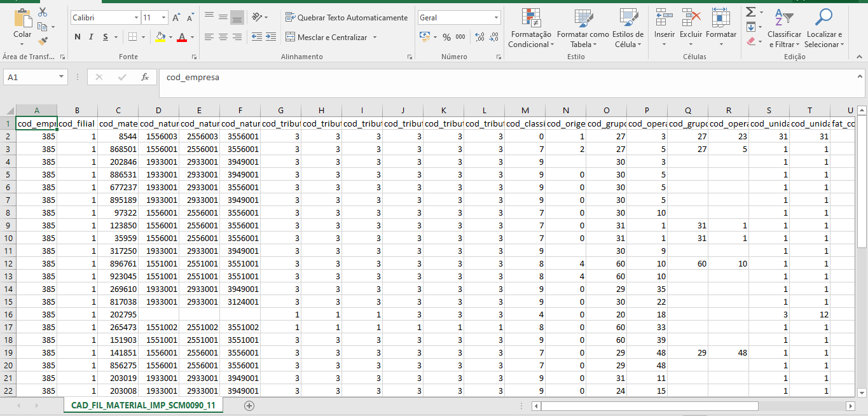Click the Clear eraser icon
Screen dimensions: 868x416
(x=750, y=41)
